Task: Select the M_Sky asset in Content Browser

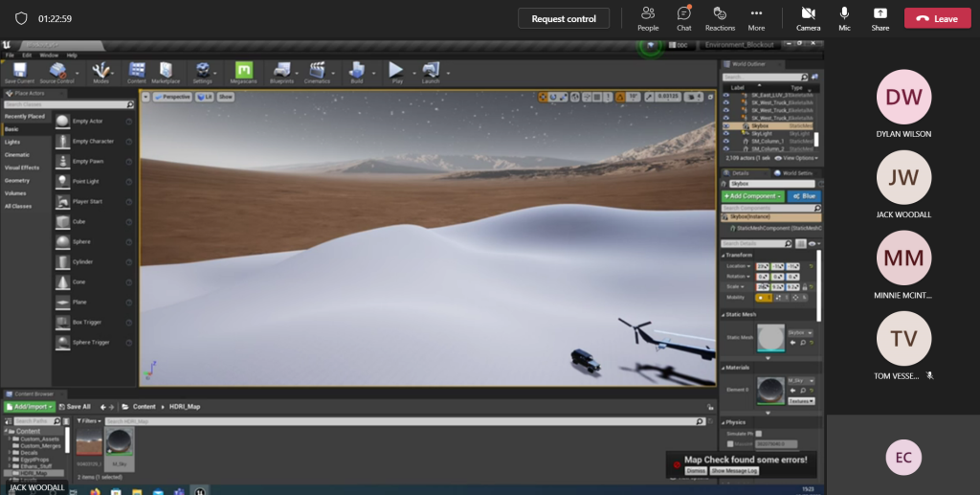Action: [119, 447]
